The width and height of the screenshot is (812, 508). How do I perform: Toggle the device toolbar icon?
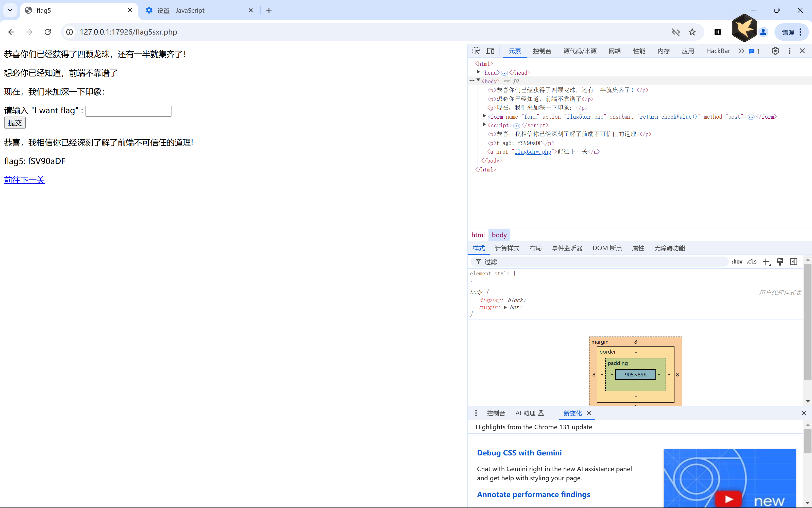coord(490,51)
